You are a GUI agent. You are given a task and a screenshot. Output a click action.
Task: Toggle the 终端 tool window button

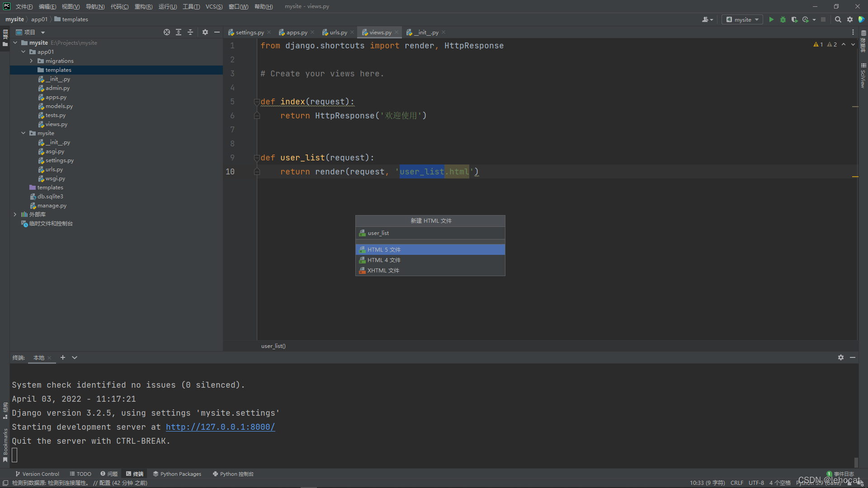click(135, 474)
